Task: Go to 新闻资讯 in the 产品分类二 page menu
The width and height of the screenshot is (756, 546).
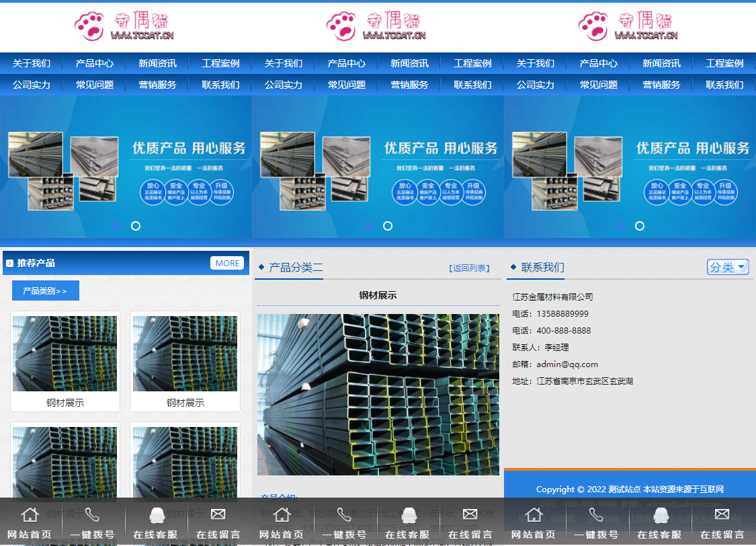Action: [409, 63]
